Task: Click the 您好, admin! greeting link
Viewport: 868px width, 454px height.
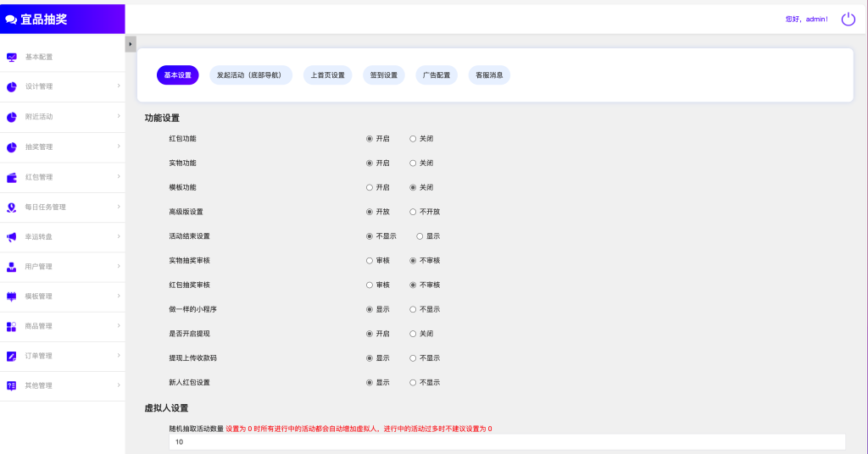Action: [x=807, y=19]
